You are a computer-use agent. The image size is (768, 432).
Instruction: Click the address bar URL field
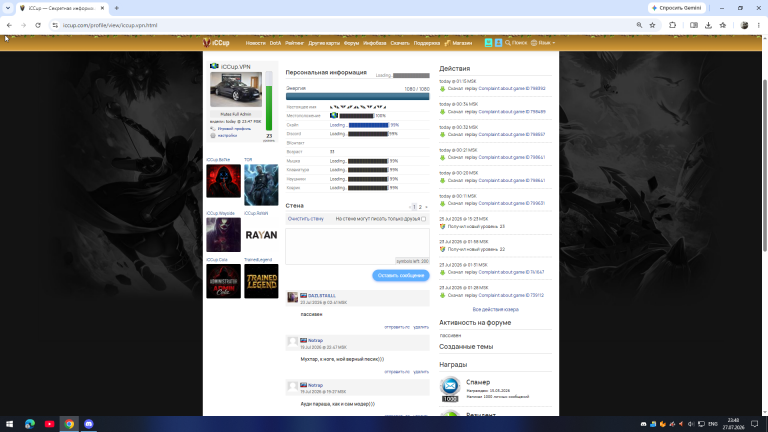pos(343,25)
